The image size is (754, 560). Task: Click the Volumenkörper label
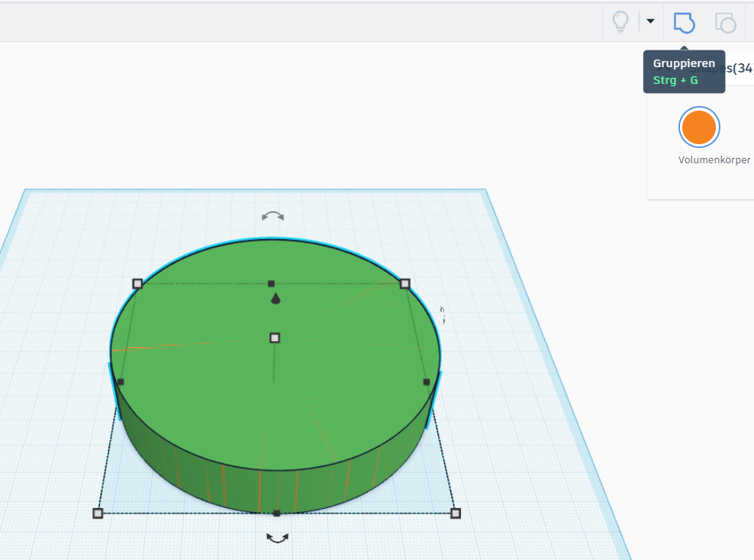click(x=714, y=160)
